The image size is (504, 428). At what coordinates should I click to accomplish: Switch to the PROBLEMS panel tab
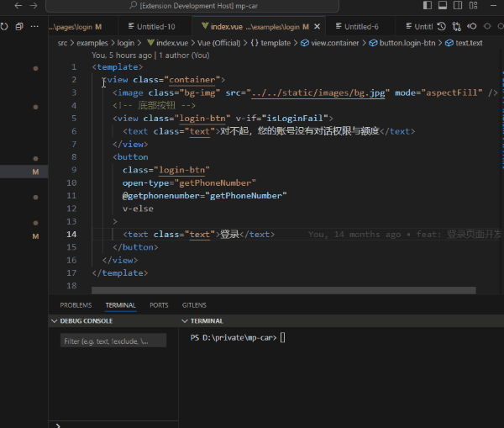click(76, 305)
